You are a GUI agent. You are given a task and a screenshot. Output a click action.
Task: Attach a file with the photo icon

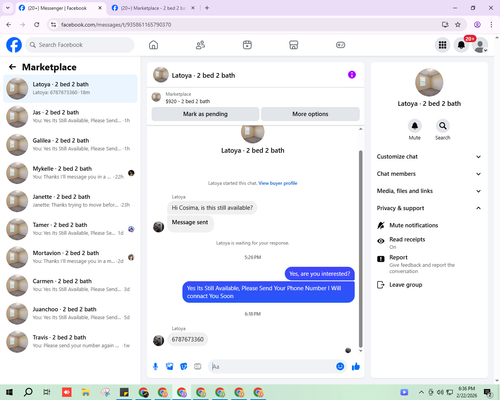170,367
